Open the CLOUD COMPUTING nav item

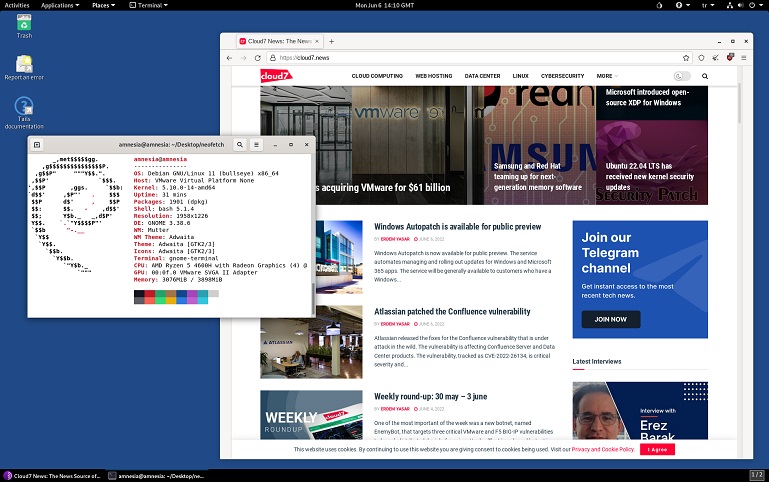pyautogui.click(x=377, y=76)
